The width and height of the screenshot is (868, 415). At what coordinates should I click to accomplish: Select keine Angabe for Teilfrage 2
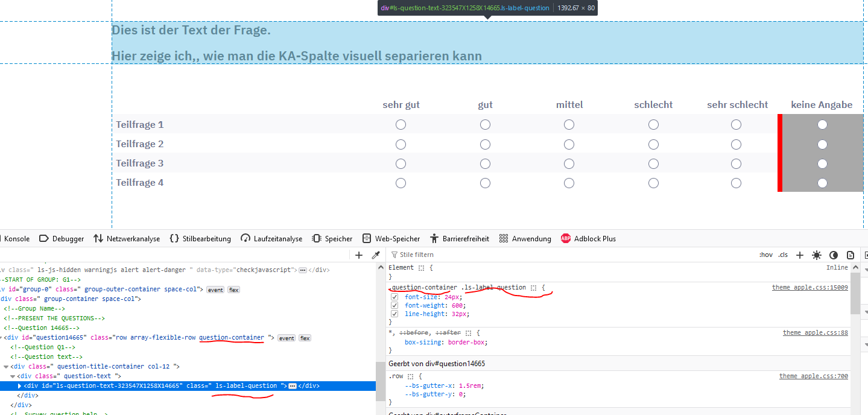click(822, 144)
